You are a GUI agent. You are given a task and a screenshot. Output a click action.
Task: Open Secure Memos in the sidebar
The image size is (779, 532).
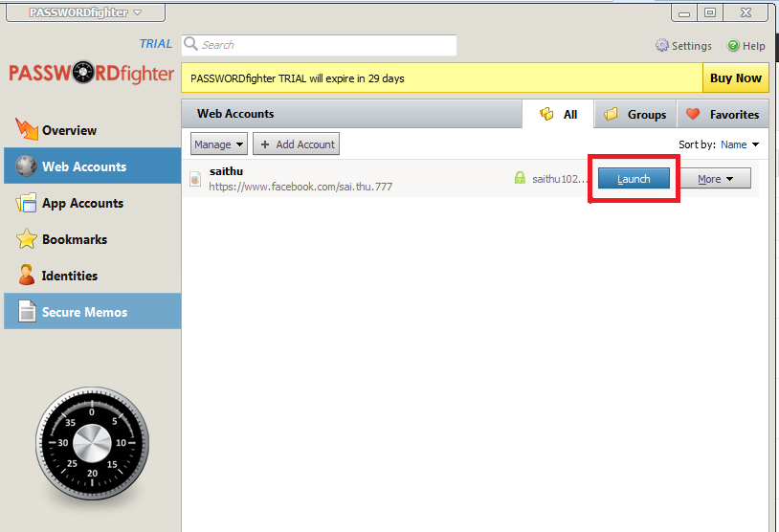[93, 312]
